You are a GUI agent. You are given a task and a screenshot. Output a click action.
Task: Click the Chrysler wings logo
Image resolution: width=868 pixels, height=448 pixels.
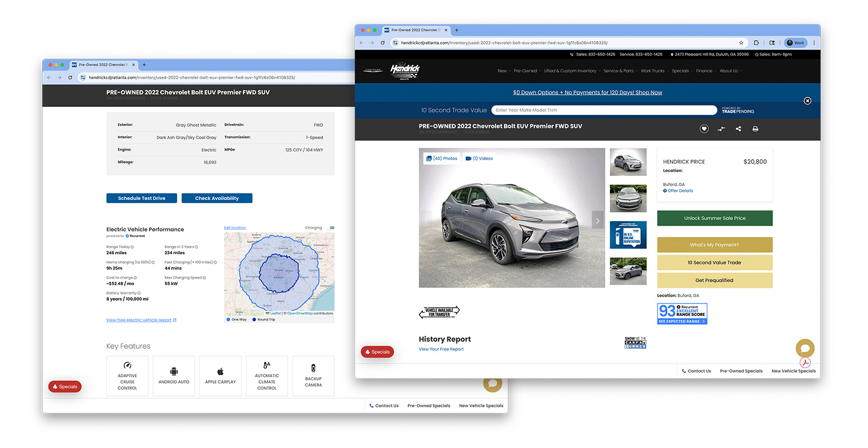(373, 71)
